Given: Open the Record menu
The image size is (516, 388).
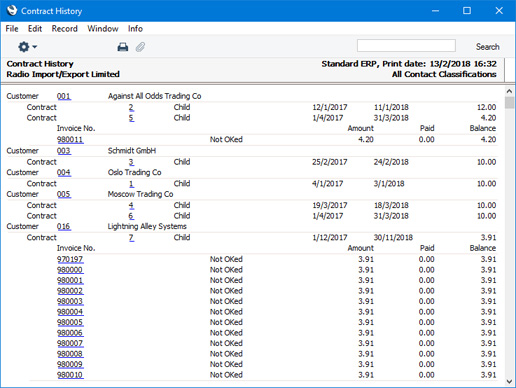Looking at the screenshot, I should (64, 29).
